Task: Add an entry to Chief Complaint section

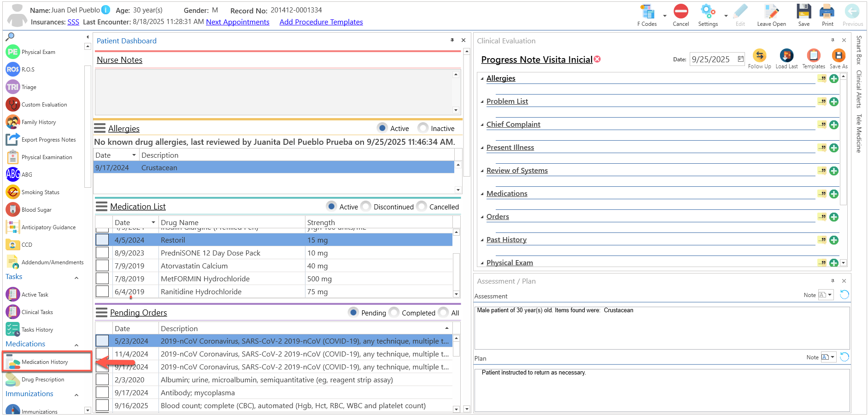Action: [834, 125]
